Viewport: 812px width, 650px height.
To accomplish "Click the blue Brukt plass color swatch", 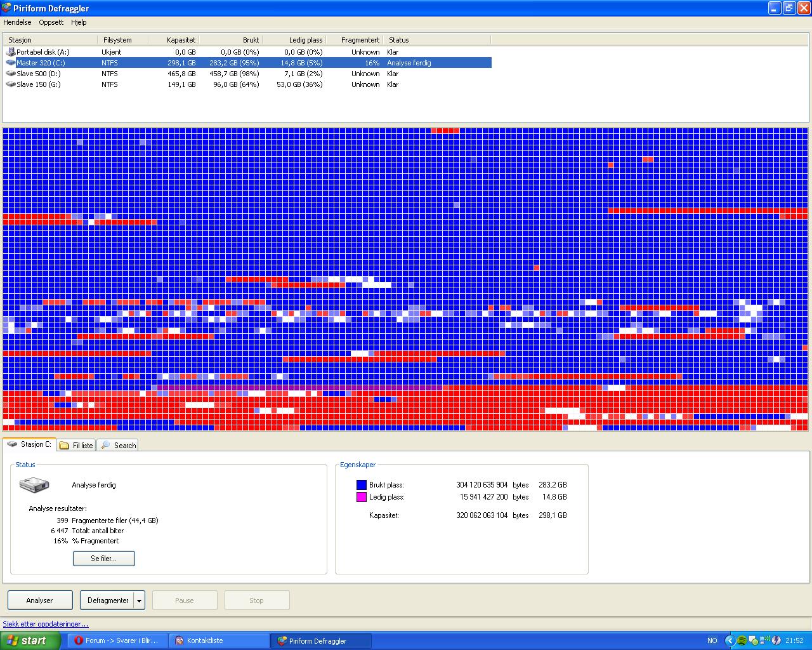I will click(362, 485).
